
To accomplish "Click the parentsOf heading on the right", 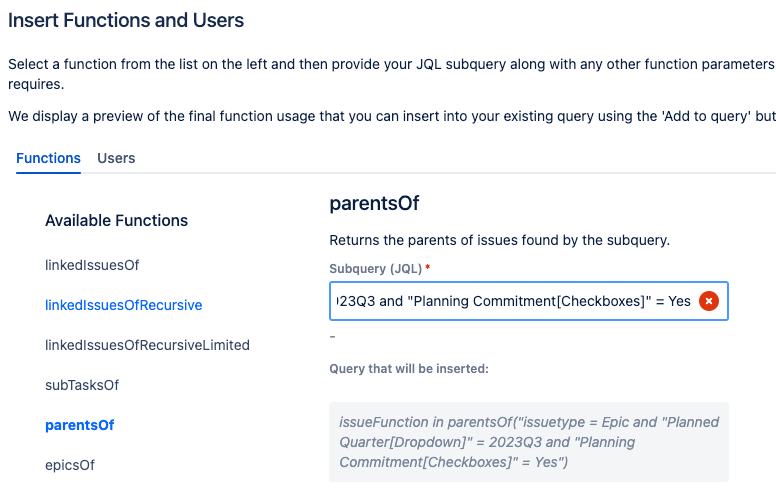I will [375, 203].
